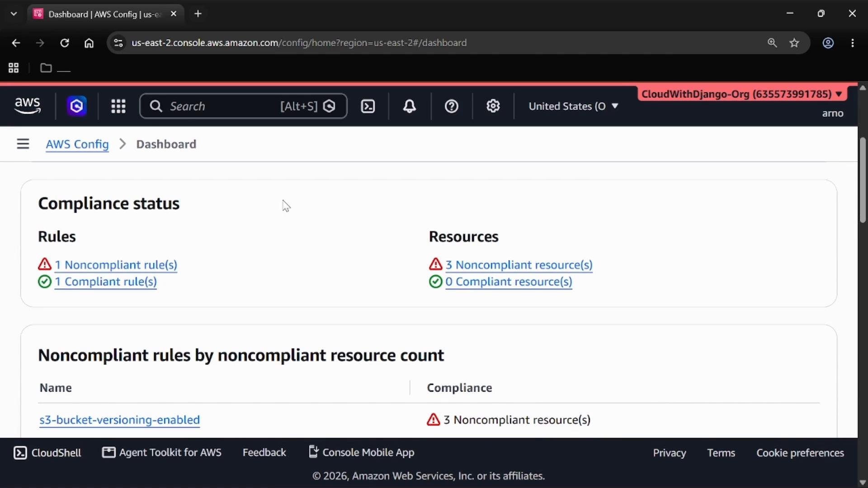Image resolution: width=868 pixels, height=488 pixels.
Task: Toggle the AWS Config side navigation hamburger
Action: pos(23,144)
